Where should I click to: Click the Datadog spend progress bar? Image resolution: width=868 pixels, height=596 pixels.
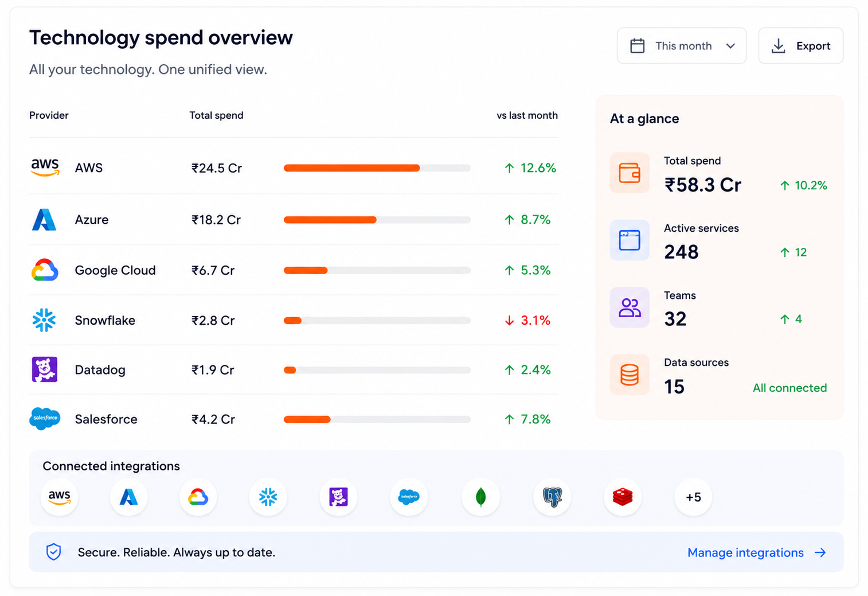click(x=377, y=370)
